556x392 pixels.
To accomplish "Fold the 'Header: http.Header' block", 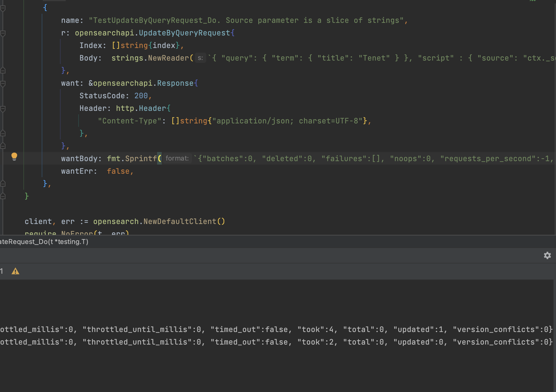I will point(3,109).
